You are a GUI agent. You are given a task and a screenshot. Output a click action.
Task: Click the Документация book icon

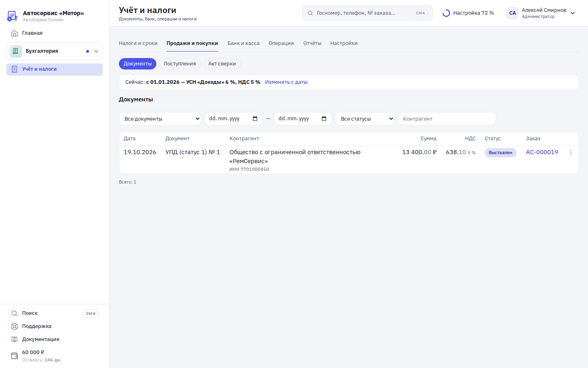(x=14, y=339)
